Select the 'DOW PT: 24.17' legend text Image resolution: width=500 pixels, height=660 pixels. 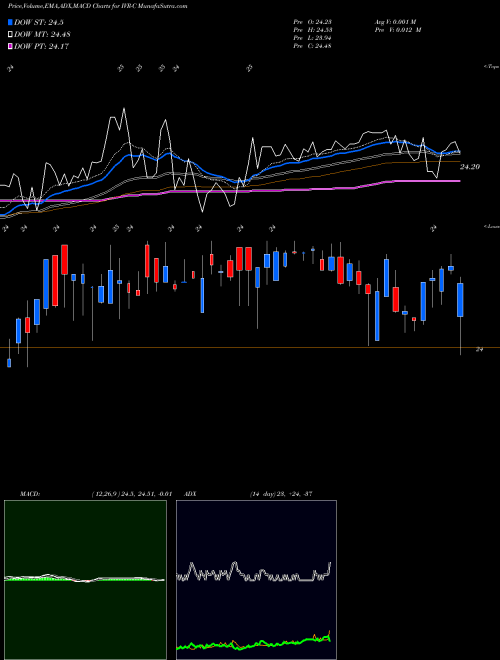(41, 46)
